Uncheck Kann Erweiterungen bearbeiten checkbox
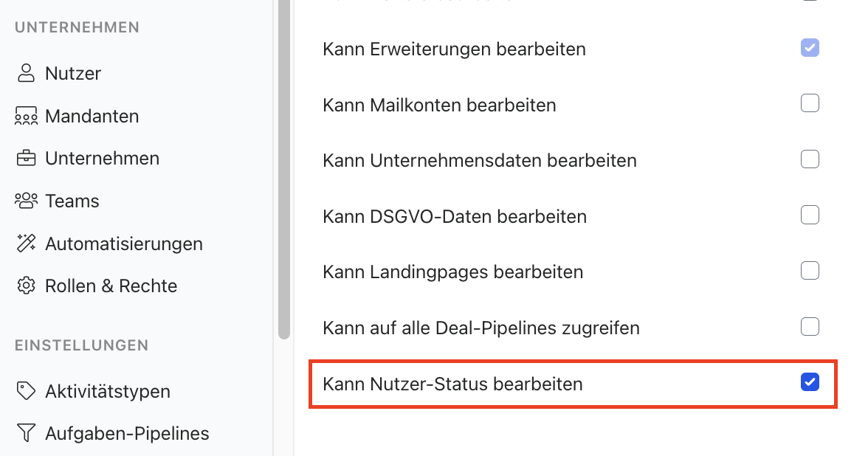 (810, 49)
